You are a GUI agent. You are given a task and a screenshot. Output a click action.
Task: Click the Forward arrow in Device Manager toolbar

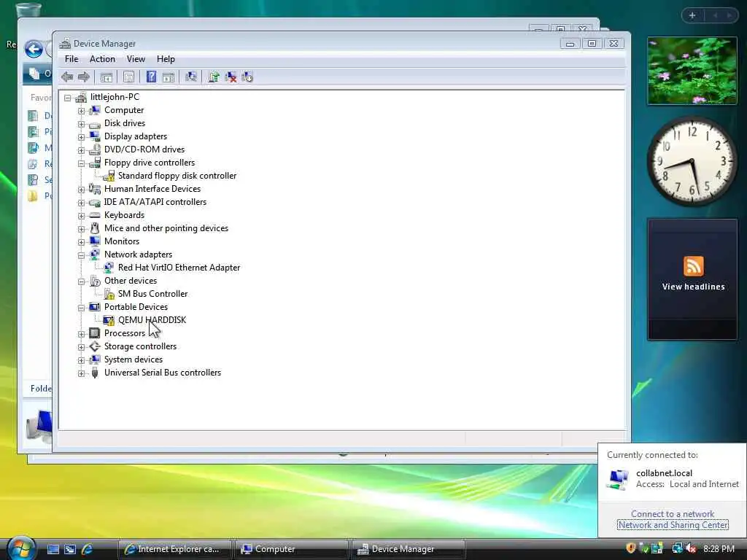click(x=83, y=77)
